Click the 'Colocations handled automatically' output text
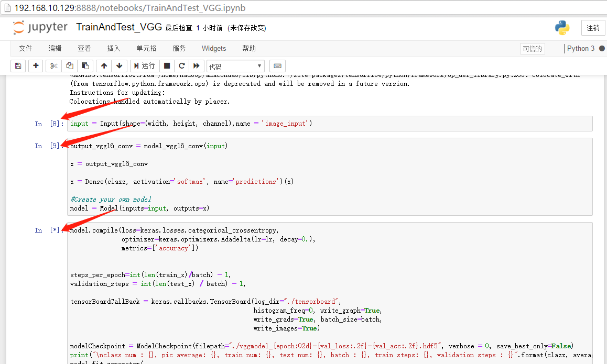The image size is (607, 364). [x=150, y=102]
